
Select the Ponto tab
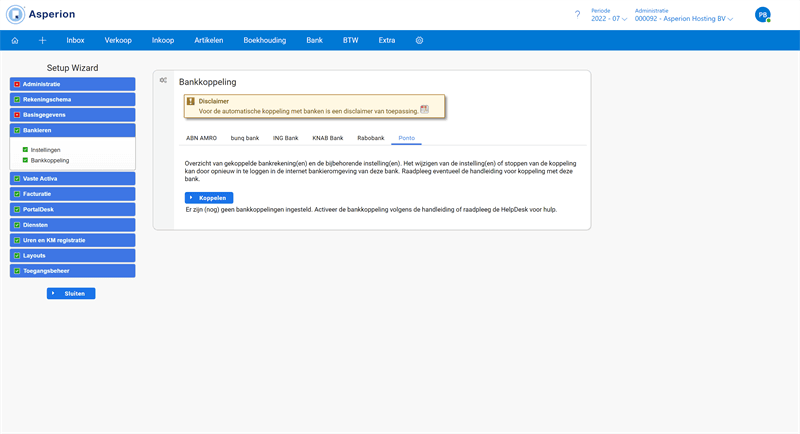407,138
